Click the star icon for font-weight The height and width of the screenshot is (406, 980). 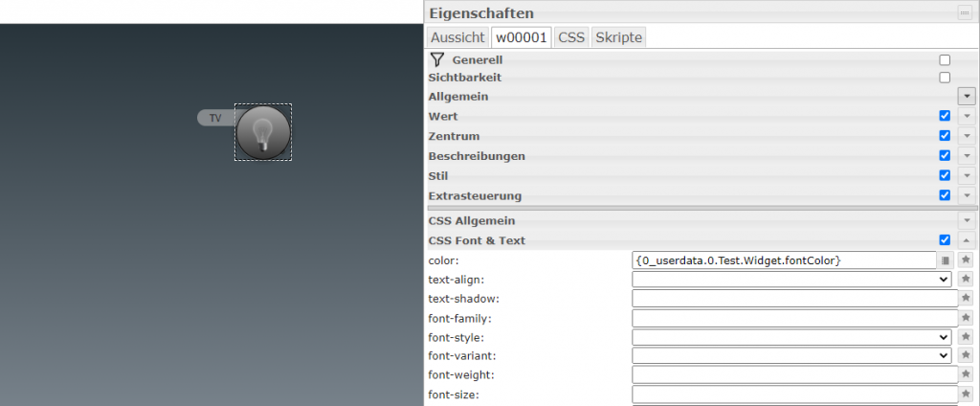(x=967, y=374)
